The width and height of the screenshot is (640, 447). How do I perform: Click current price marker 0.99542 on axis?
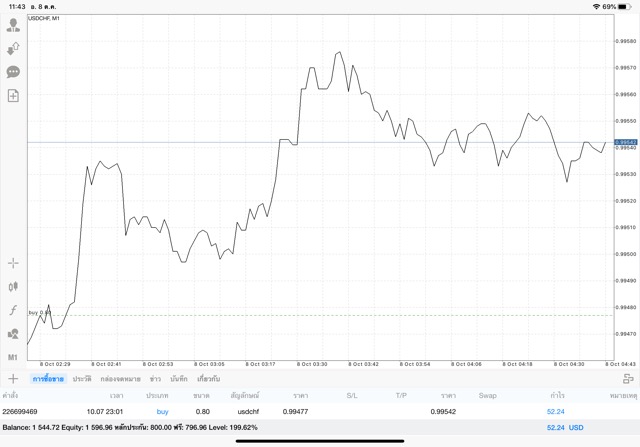[626, 142]
